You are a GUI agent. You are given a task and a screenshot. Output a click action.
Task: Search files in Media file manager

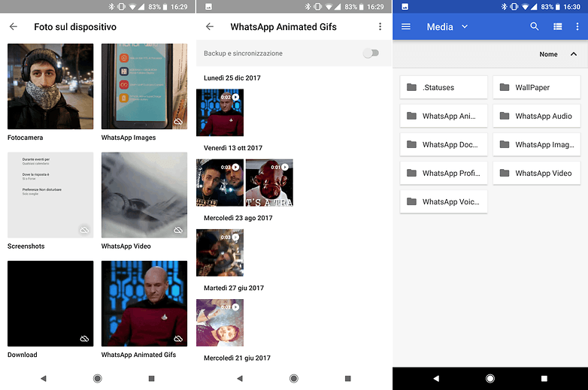[x=535, y=26]
